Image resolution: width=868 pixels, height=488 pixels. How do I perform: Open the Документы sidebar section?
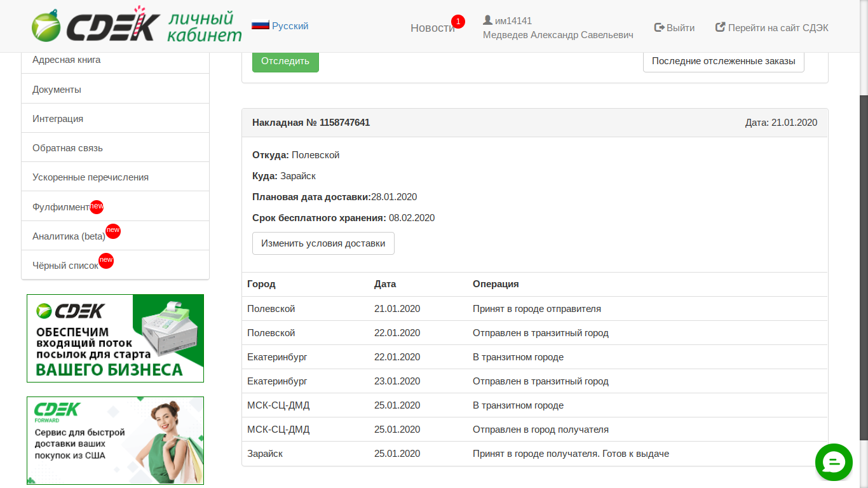pos(57,90)
